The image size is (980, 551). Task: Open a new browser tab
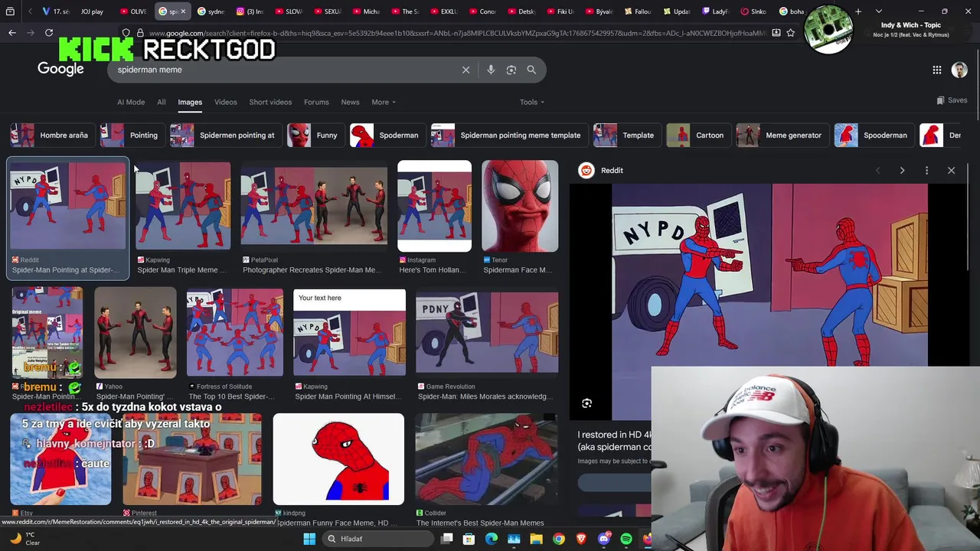[858, 11]
